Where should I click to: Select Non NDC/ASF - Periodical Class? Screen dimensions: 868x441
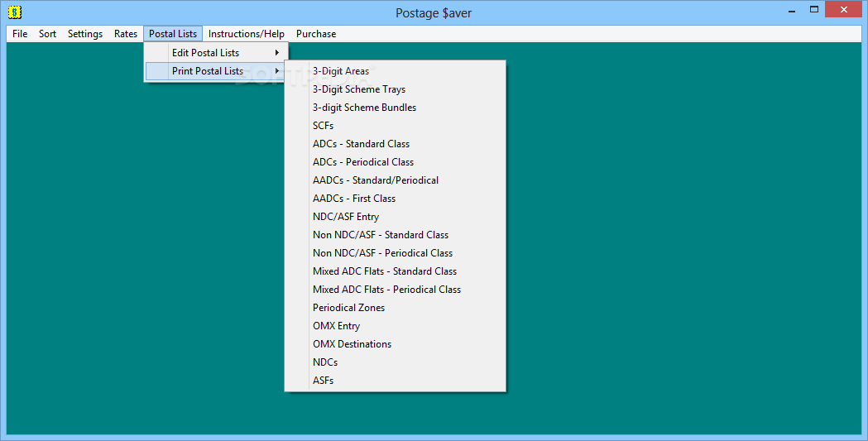point(396,253)
